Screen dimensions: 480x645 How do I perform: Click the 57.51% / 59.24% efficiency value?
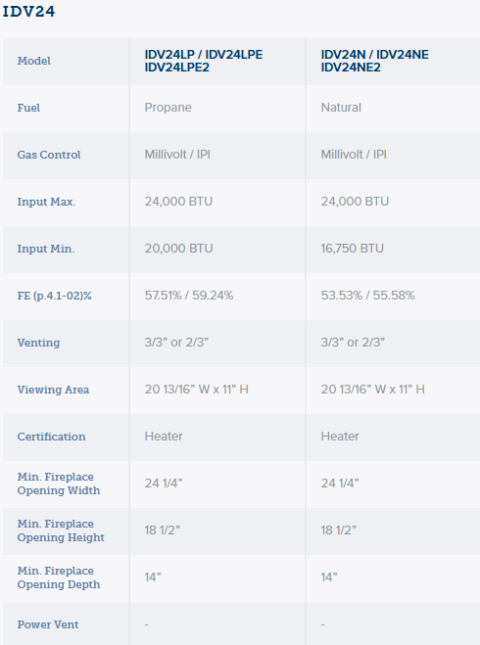[189, 295]
